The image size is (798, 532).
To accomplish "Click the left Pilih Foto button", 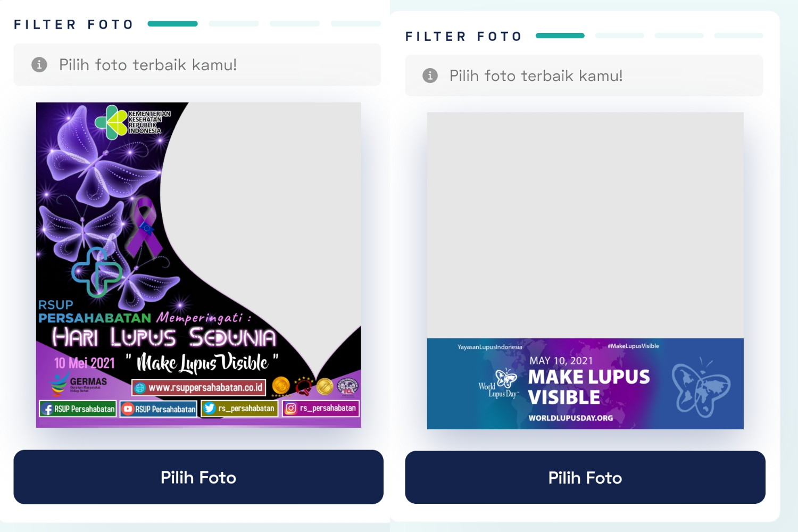I will pyautogui.click(x=198, y=477).
